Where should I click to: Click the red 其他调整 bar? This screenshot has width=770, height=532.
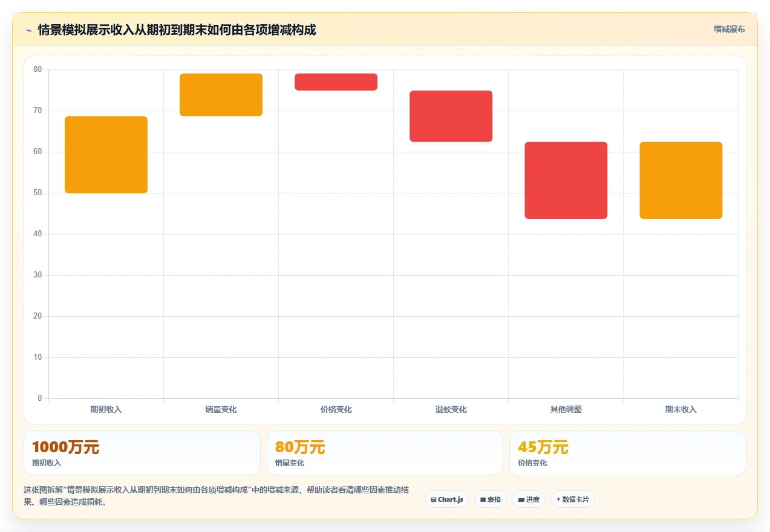pyautogui.click(x=566, y=180)
